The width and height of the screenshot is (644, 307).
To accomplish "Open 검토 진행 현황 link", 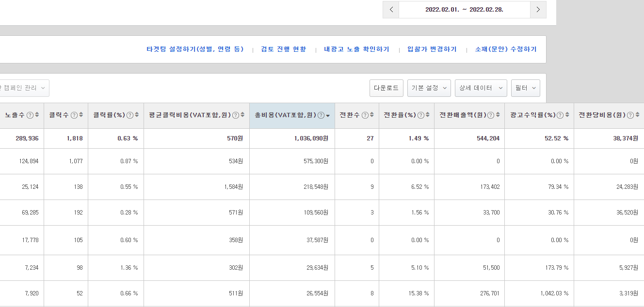I will point(284,49).
